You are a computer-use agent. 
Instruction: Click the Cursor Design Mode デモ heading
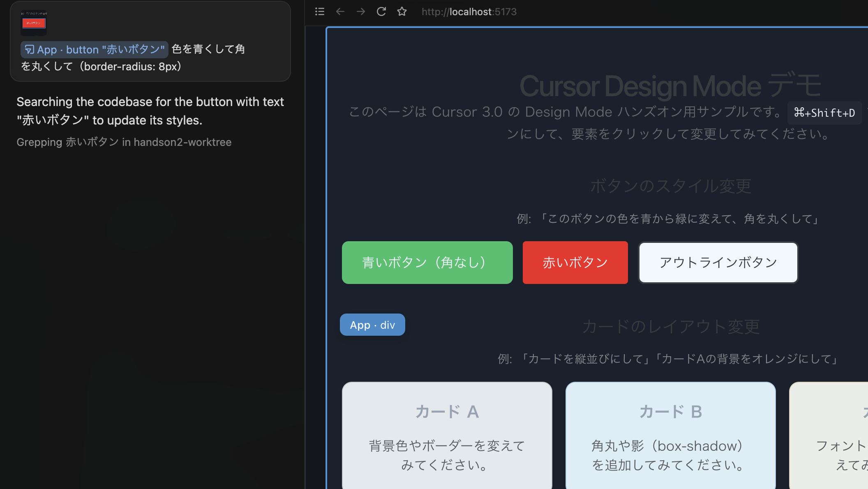point(670,85)
